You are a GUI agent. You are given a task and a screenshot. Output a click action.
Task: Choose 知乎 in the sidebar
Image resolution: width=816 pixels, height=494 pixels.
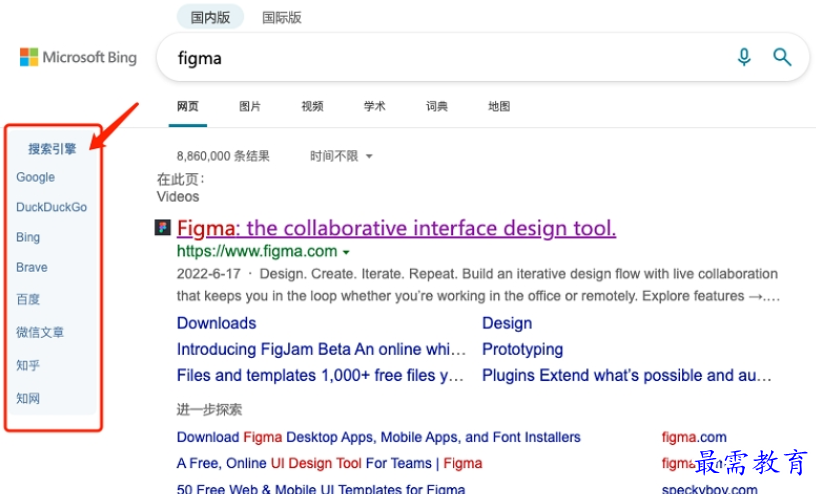(x=28, y=365)
